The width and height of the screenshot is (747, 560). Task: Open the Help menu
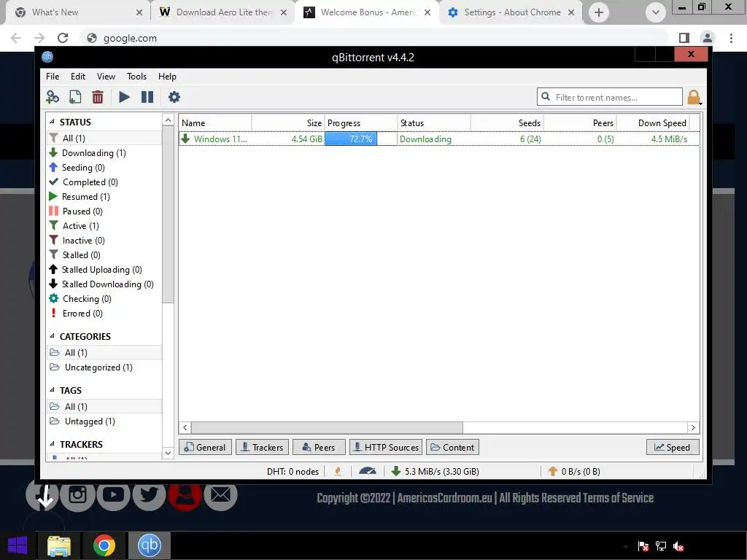(x=167, y=76)
